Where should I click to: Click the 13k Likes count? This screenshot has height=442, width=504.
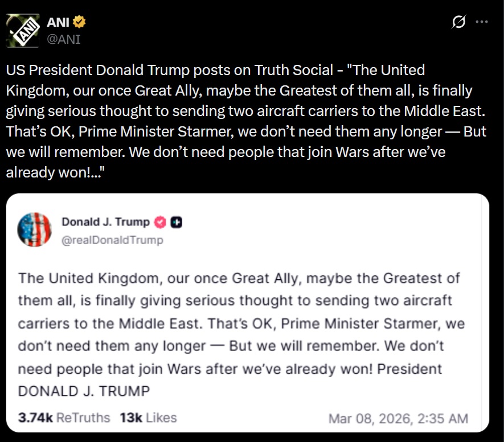[x=130, y=418]
